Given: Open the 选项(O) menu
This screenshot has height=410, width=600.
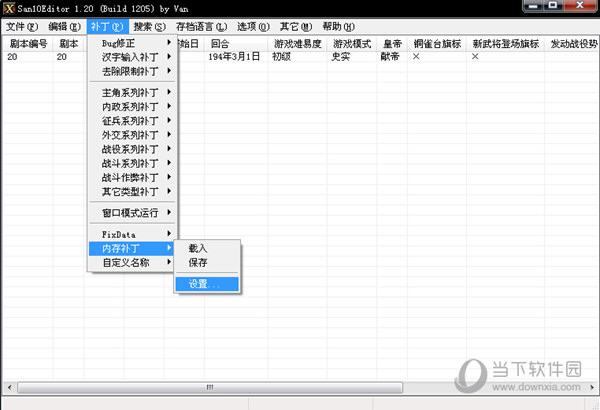Looking at the screenshot, I should [253, 27].
